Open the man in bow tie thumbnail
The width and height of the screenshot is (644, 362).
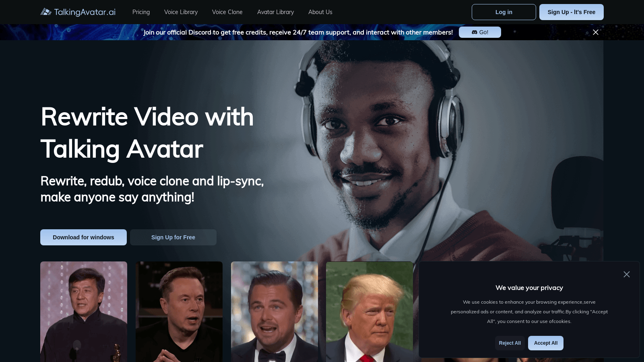[x=275, y=312]
